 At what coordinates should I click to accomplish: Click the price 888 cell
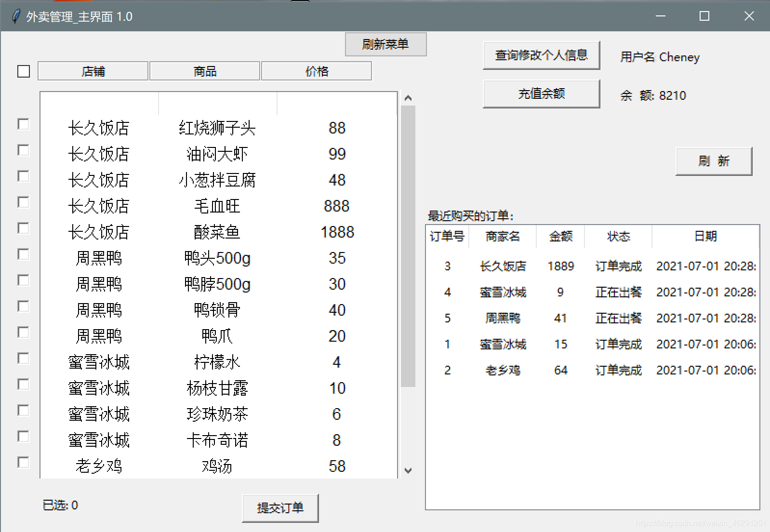tap(337, 206)
